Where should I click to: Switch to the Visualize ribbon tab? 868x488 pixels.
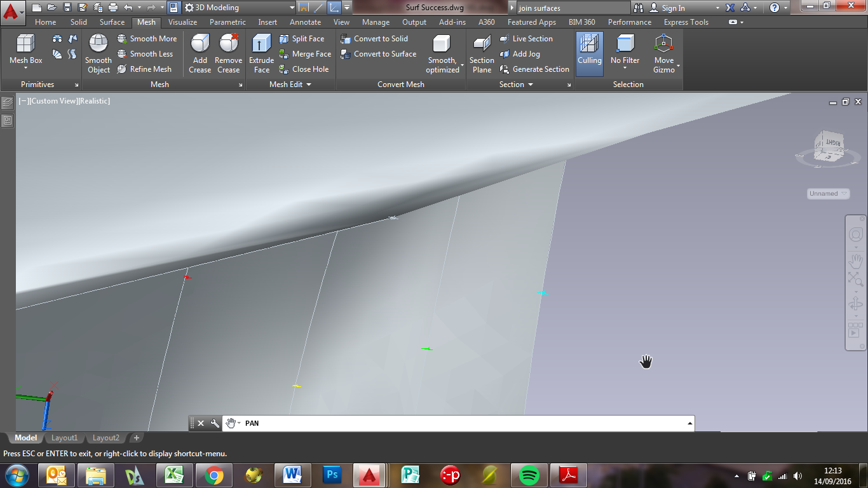pos(182,22)
